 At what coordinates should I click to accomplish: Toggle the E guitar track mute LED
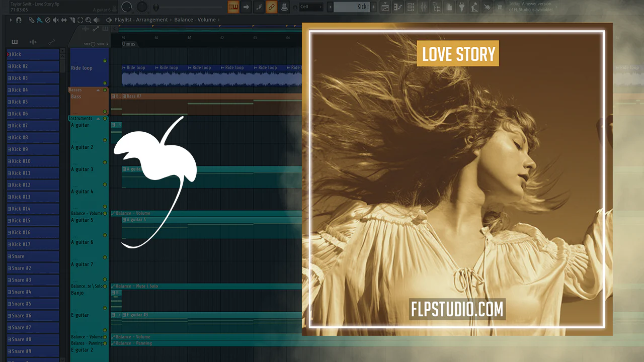point(105,330)
